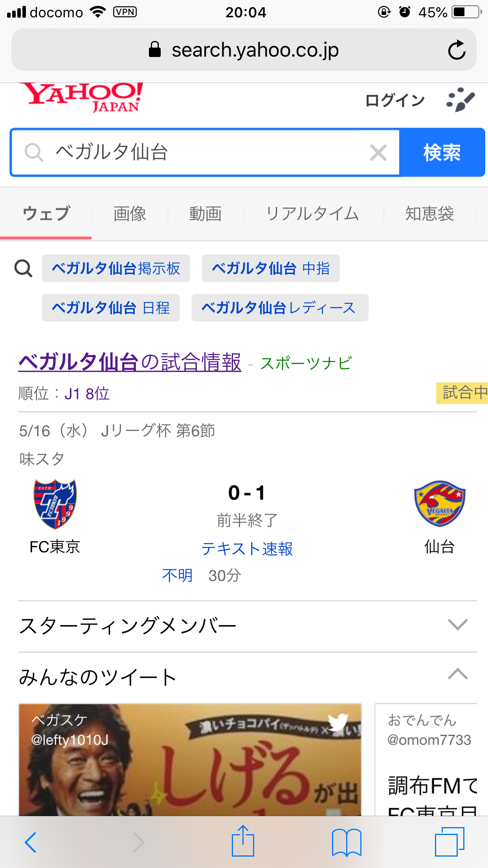
Task: Collapse the みんなのツイート section
Action: (x=457, y=675)
